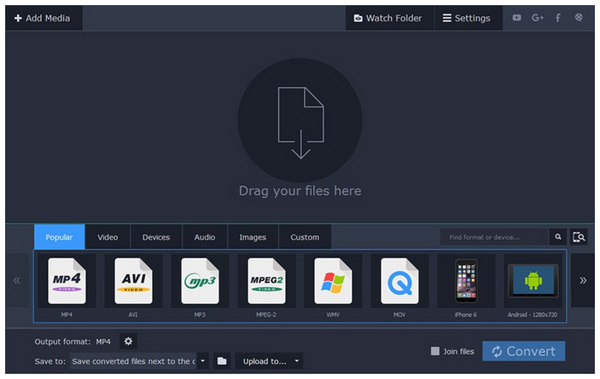The image size is (600, 379).
Task: Select the Android 1280x720 preset
Action: (533, 281)
